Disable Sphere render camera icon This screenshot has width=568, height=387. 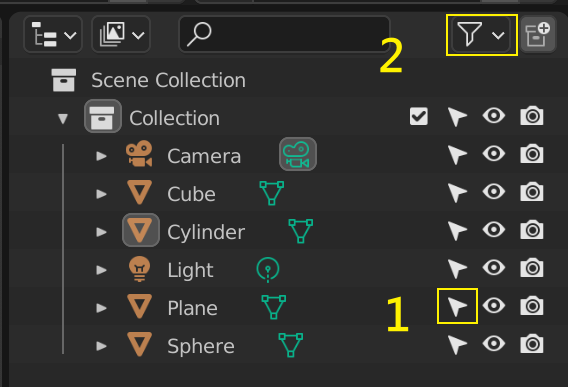532,344
